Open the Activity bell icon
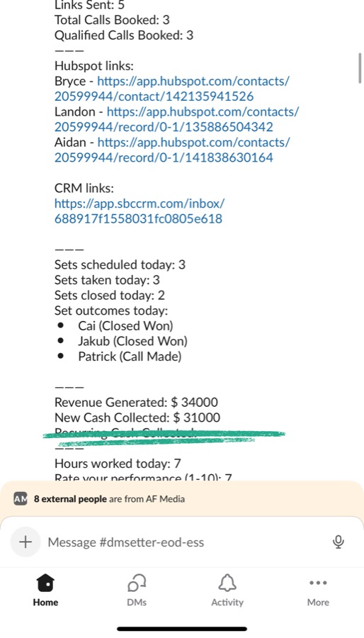The image size is (364, 638). pyautogui.click(x=227, y=583)
